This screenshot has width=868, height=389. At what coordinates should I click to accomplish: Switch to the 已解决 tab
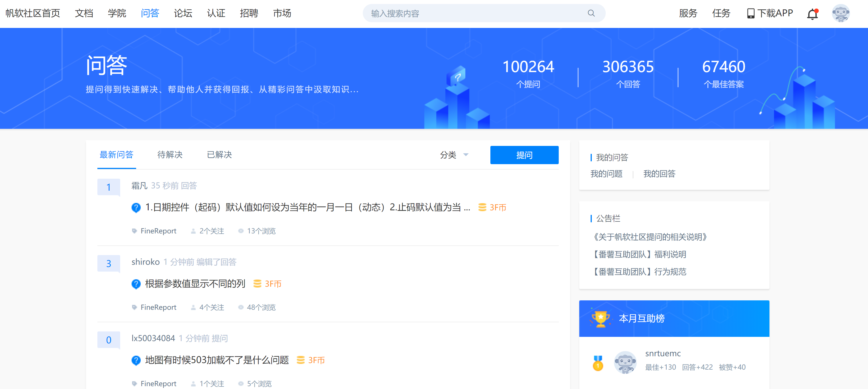click(219, 155)
